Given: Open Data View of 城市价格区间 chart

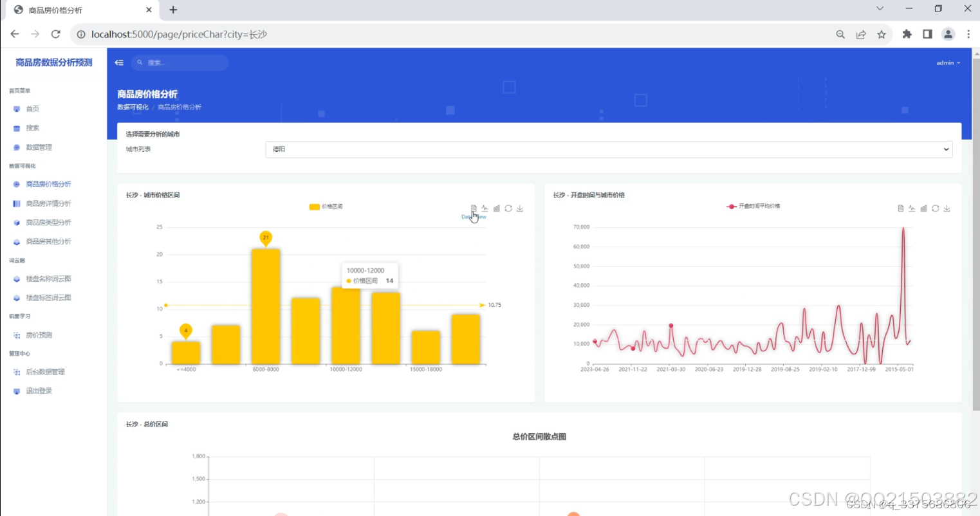Looking at the screenshot, I should point(474,208).
